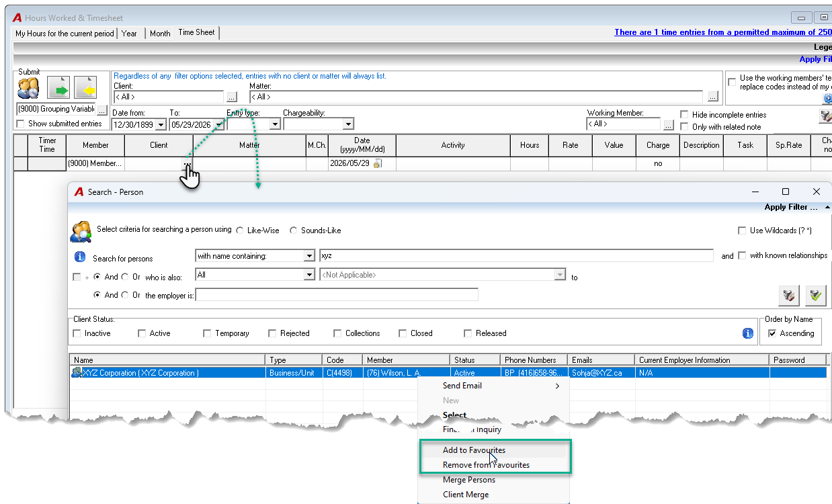The width and height of the screenshot is (832, 504).
Task: Click the apply filter checkmark icon
Action: point(816,295)
